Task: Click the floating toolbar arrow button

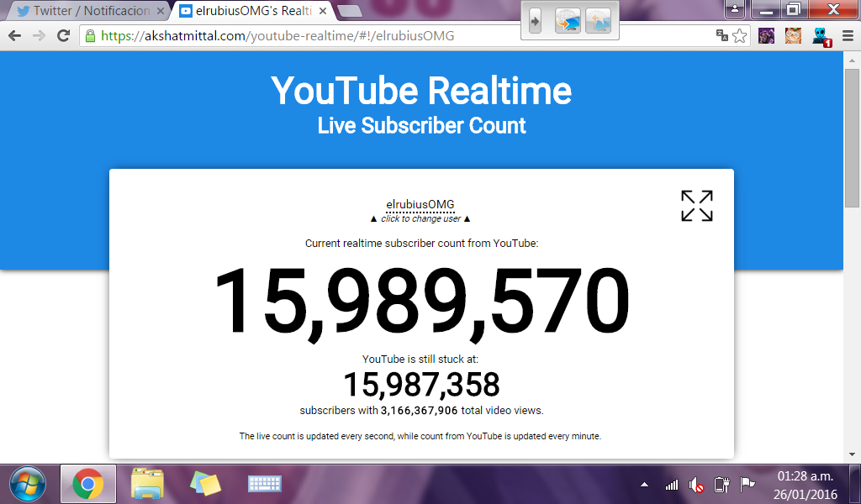Action: click(535, 22)
